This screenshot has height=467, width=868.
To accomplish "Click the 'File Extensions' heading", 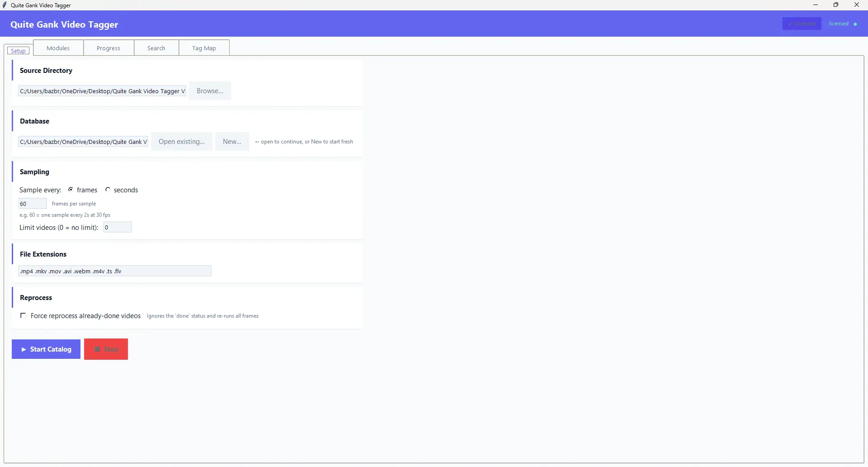I will tap(43, 254).
